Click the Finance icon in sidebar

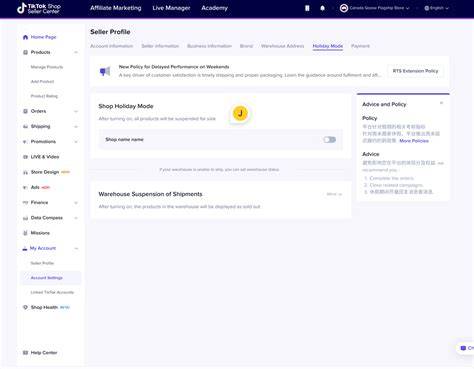[x=25, y=202]
